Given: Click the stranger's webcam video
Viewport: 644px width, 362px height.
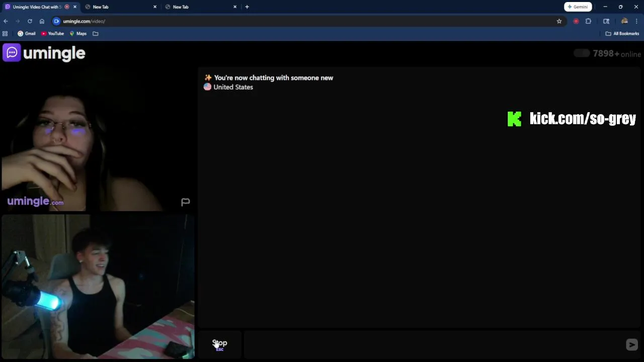Looking at the screenshot, I should (98, 139).
